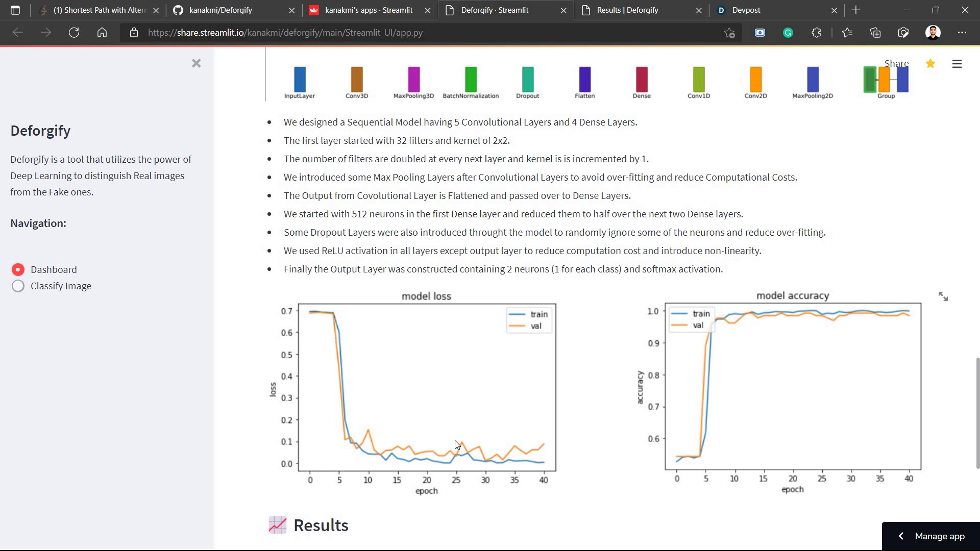
Task: Expand the Manage app panel chevron
Action: click(901, 536)
